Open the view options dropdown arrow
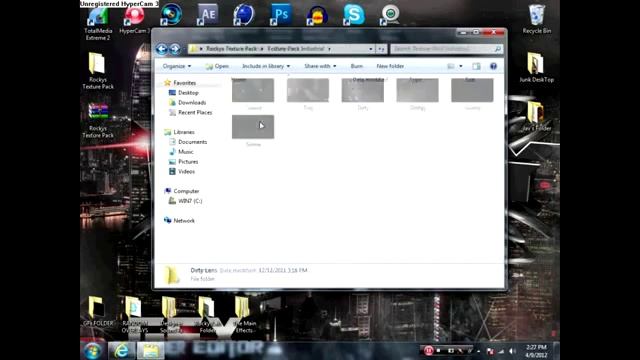The width and height of the screenshot is (640, 360). (461, 66)
